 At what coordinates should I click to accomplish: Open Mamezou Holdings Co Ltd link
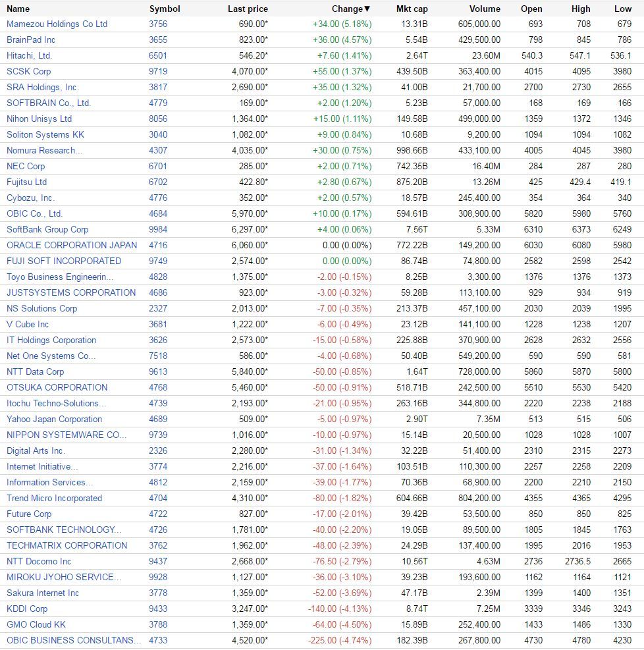tap(57, 24)
